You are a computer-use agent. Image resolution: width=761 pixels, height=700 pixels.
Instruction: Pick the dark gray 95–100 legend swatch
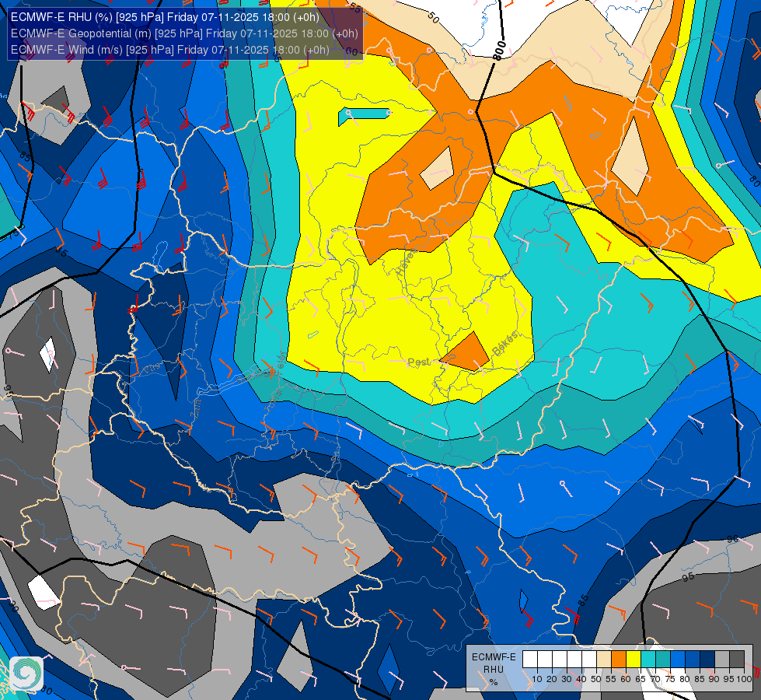737,659
